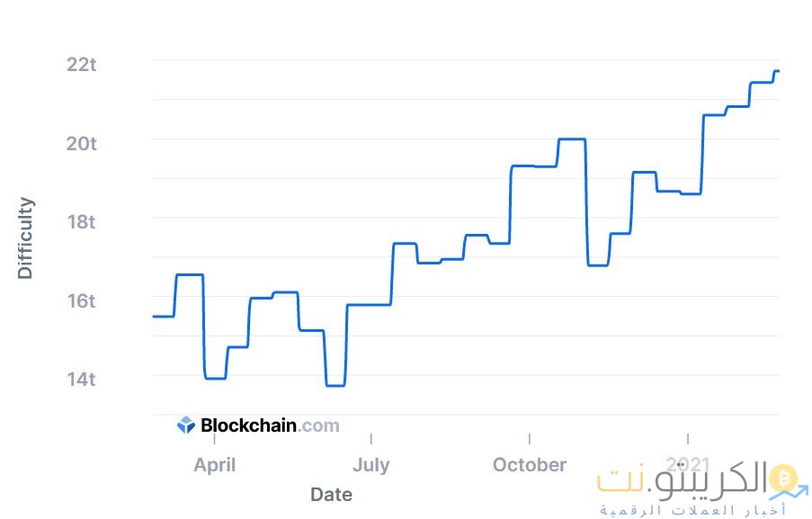
Task: Click the Arabic tagline under the watermark
Action: [x=692, y=510]
